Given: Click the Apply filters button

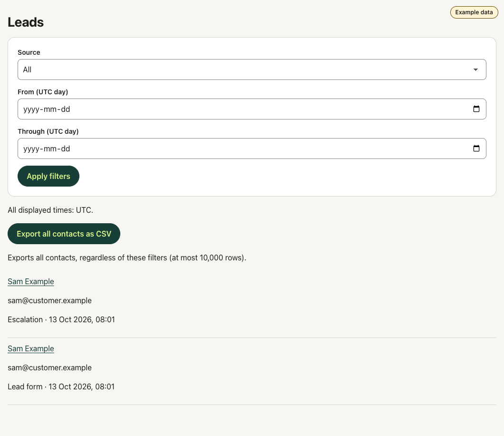Looking at the screenshot, I should coord(48,176).
